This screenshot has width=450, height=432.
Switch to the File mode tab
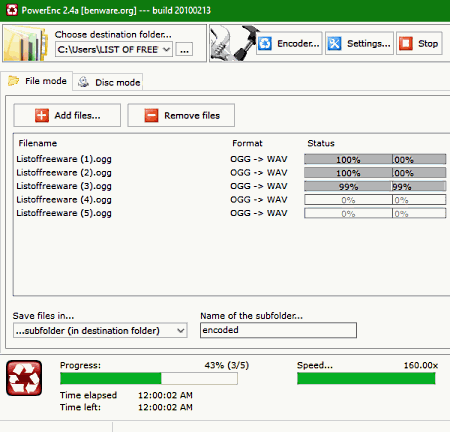tap(37, 81)
